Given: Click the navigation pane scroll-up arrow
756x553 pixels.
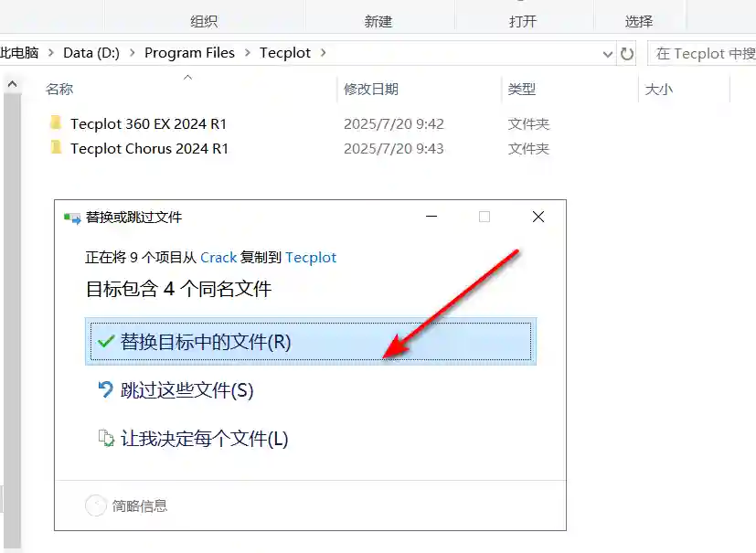Looking at the screenshot, I should pyautogui.click(x=13, y=84).
